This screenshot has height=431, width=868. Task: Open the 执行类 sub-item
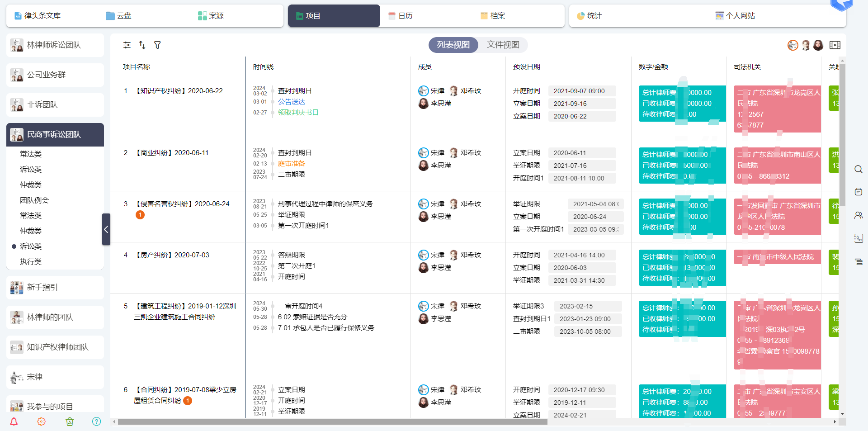pyautogui.click(x=31, y=261)
